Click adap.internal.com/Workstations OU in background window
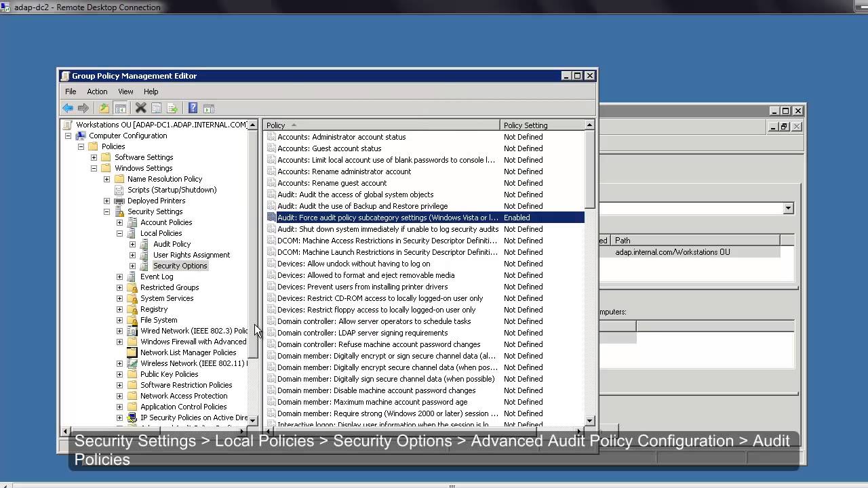Image resolution: width=868 pixels, height=488 pixels. click(673, 252)
